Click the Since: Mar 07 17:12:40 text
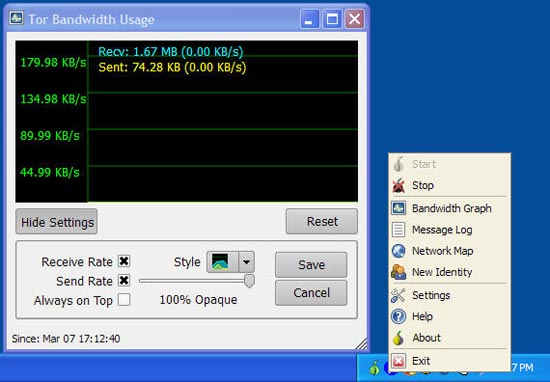The height and width of the screenshot is (382, 550). pos(66,339)
